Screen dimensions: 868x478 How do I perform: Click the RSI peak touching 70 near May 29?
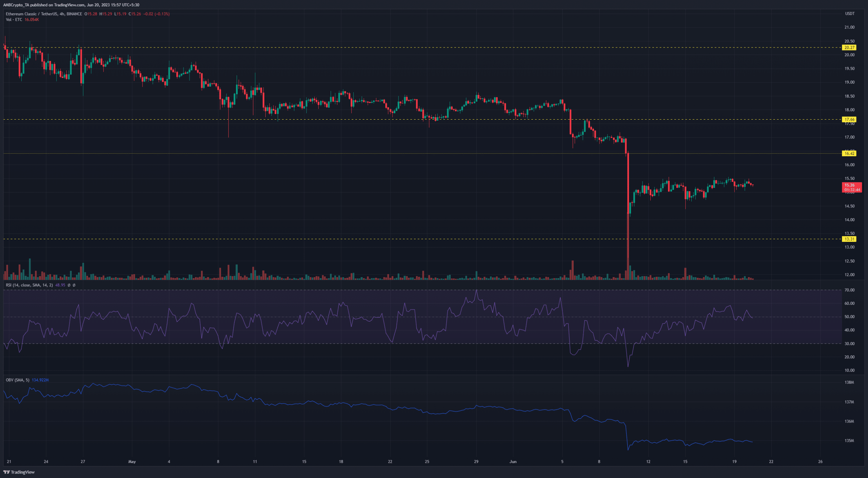click(x=476, y=291)
